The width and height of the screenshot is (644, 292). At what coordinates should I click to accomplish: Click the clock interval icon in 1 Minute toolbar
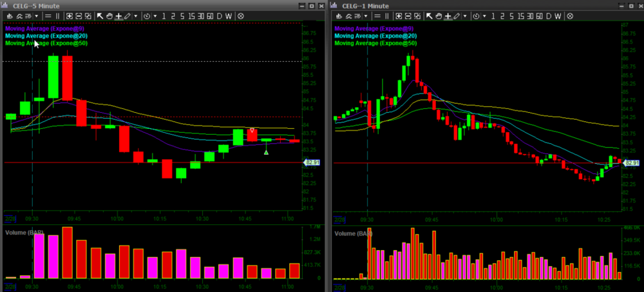coord(477,15)
